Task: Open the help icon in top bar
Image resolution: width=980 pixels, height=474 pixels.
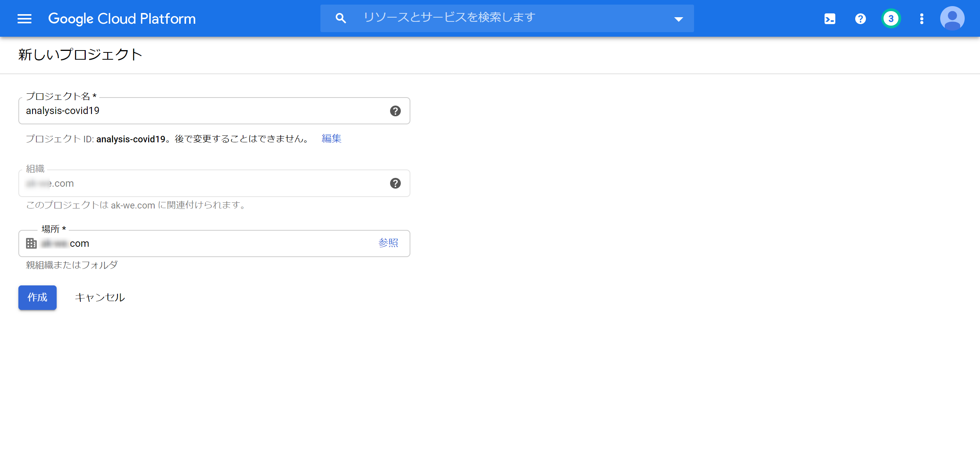Action: tap(860, 18)
